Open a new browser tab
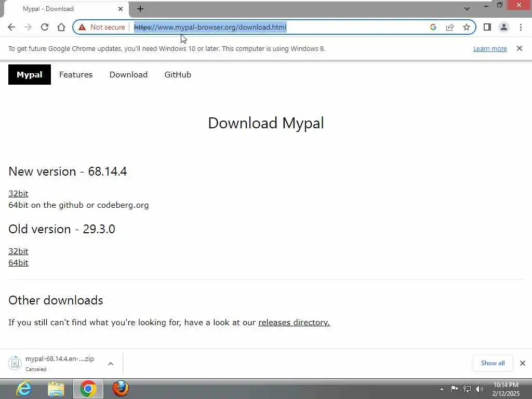This screenshot has width=532, height=399. click(x=140, y=9)
